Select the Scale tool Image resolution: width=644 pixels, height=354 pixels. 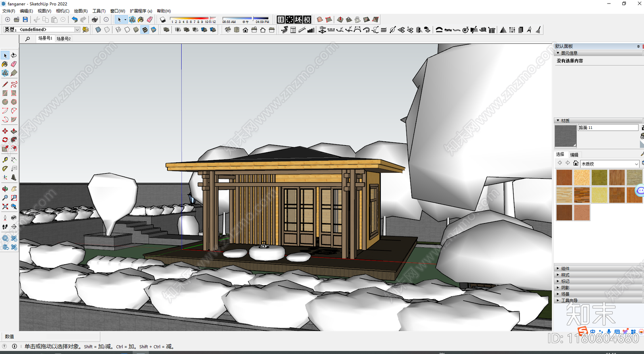tap(5, 149)
